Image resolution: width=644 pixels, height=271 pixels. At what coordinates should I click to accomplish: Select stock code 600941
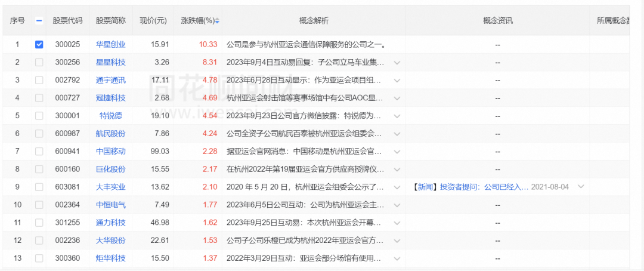coord(67,152)
